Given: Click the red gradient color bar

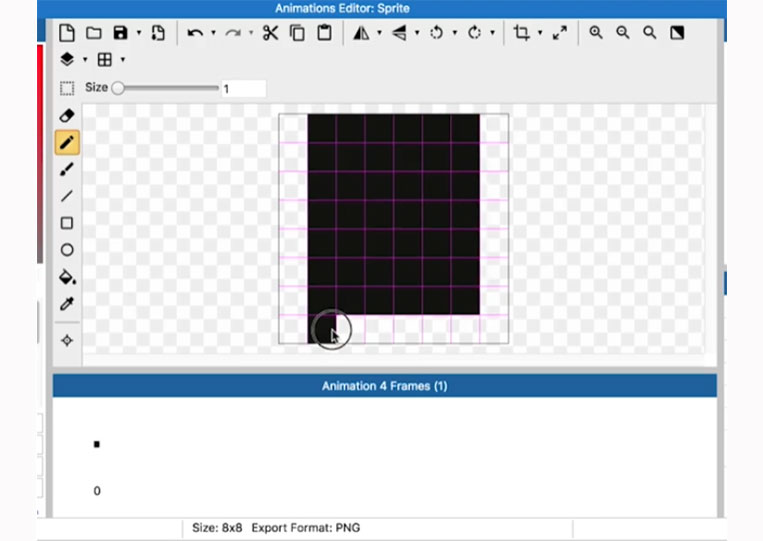Looking at the screenshot, I should point(40,153).
